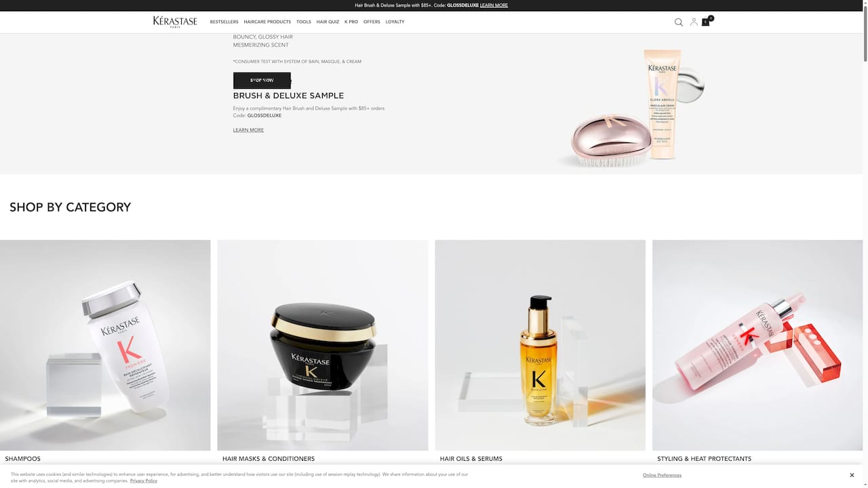Image resolution: width=868 pixels, height=488 pixels.
Task: Select the Hair Masks & Conditioners image
Action: [x=323, y=345]
